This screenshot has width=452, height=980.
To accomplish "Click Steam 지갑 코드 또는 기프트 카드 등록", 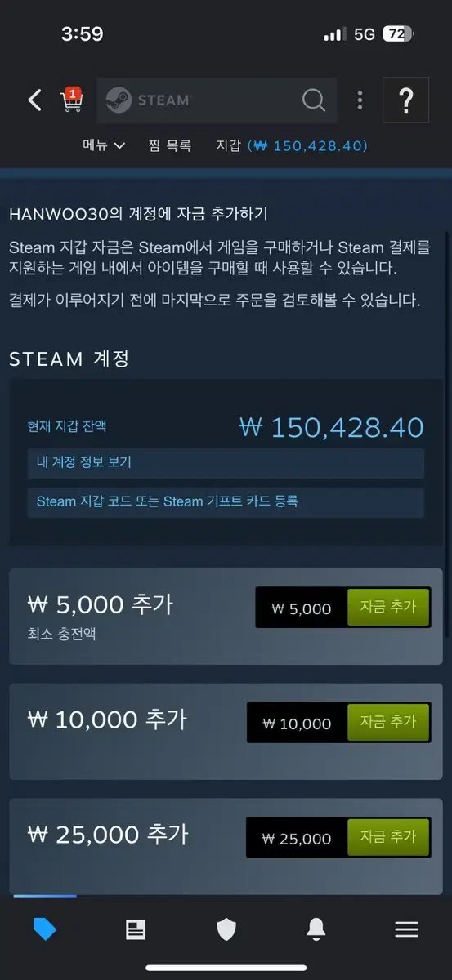I will tap(226, 502).
